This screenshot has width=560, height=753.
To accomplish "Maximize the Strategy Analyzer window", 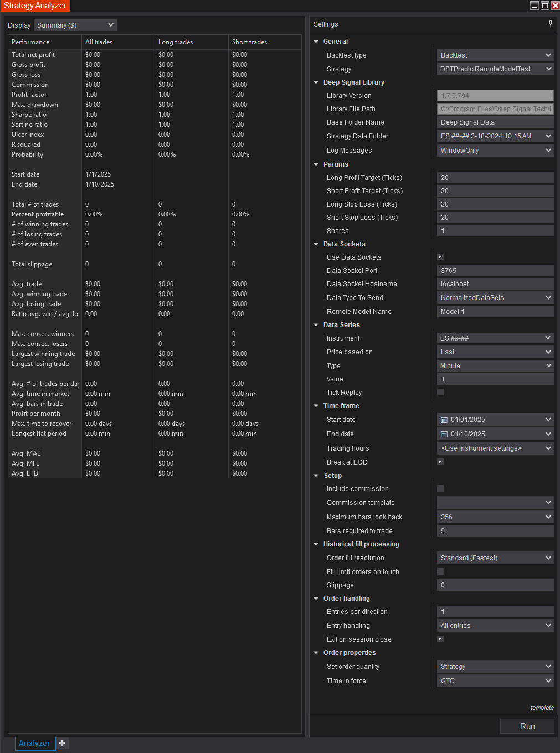I will pyautogui.click(x=545, y=6).
